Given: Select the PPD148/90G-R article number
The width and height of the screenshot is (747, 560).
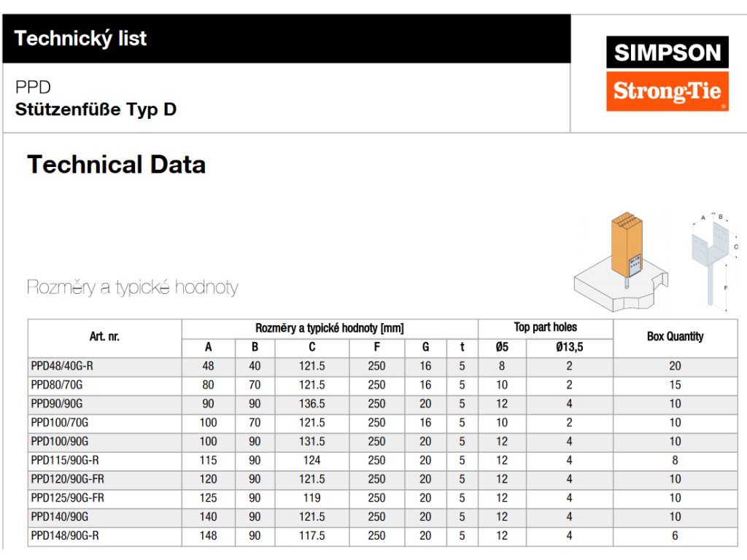Looking at the screenshot, I should tap(65, 536).
